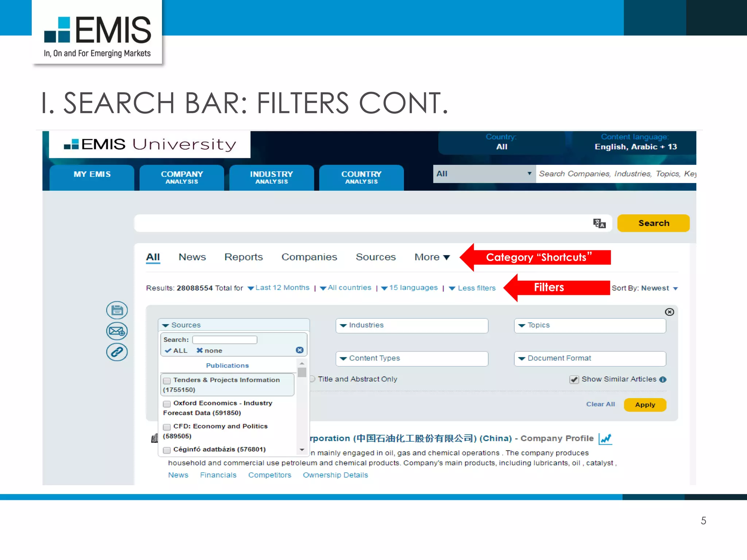Click the header Search Companies, Industries field

click(616, 174)
